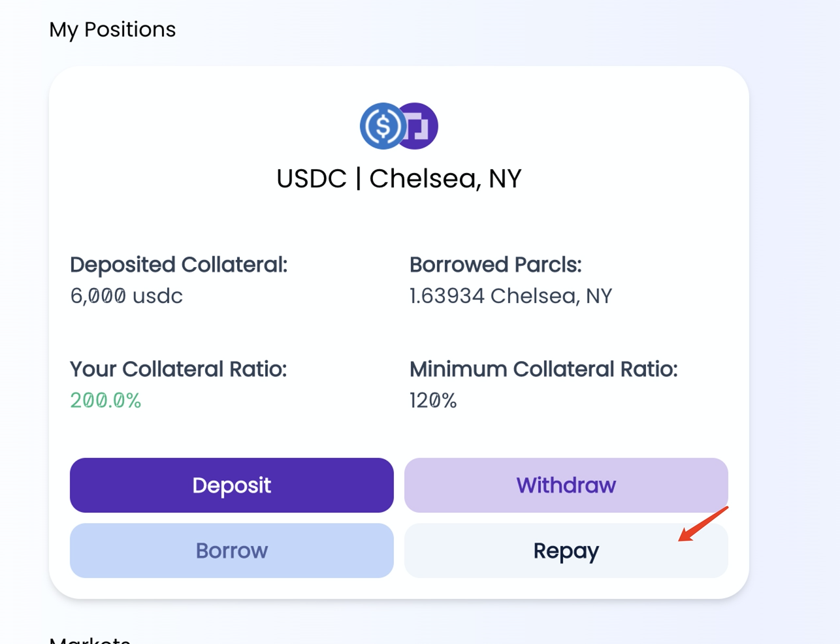This screenshot has height=644, width=840.
Task: Click "USDC" in the card title
Action: pos(311,179)
